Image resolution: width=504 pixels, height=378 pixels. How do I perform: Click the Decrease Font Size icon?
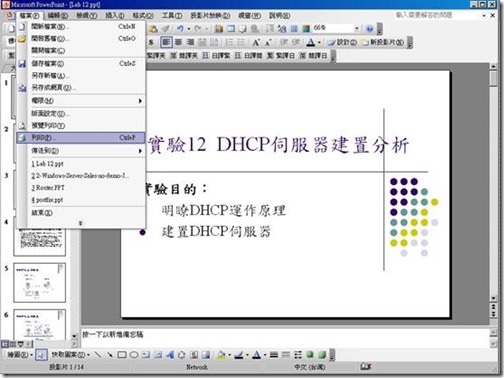[268, 42]
